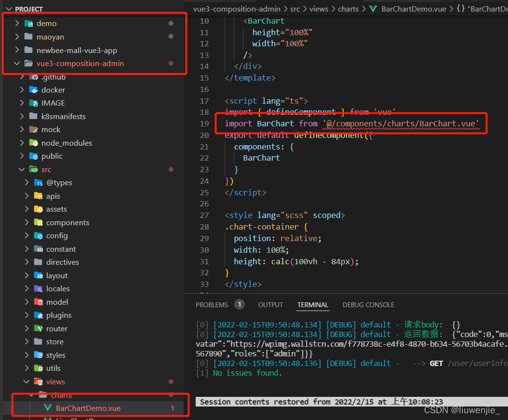Click the k8smanifests folder icon

tap(33, 116)
